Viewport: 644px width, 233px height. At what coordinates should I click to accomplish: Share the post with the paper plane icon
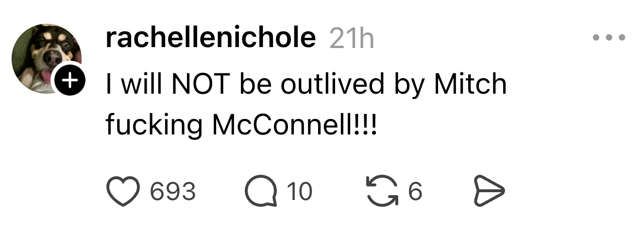click(489, 192)
